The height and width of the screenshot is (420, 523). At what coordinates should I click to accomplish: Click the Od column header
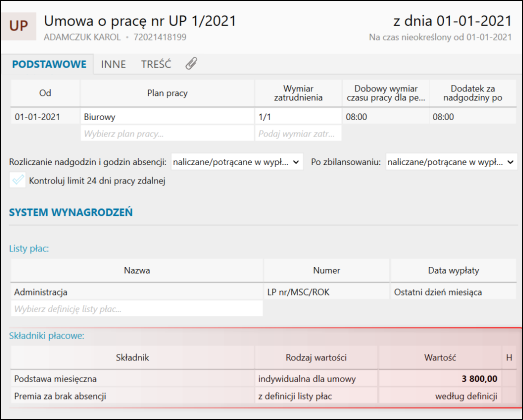tap(45, 93)
